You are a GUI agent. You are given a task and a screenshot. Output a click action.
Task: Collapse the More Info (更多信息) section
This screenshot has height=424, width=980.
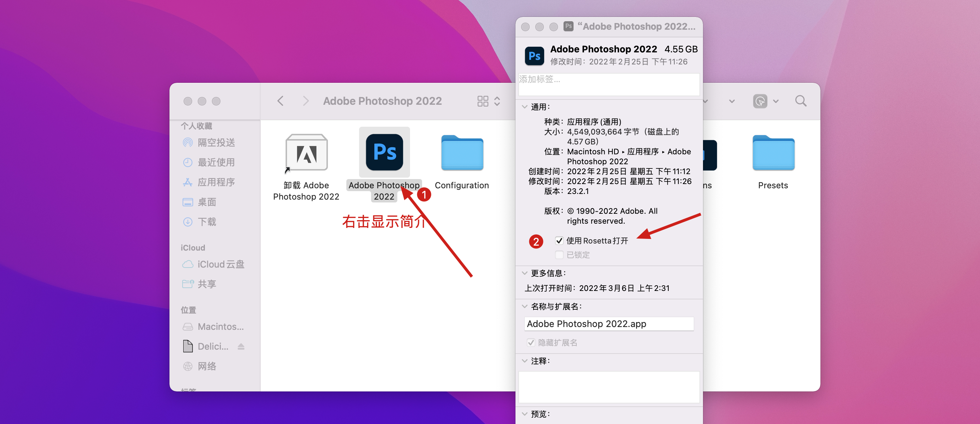525,273
